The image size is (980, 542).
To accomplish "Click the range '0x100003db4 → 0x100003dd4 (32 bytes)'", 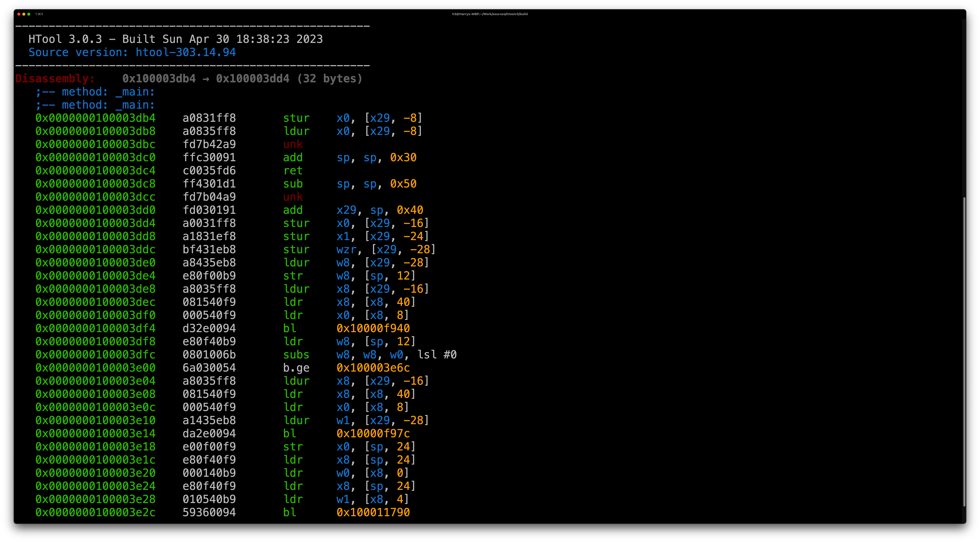I will tap(242, 79).
